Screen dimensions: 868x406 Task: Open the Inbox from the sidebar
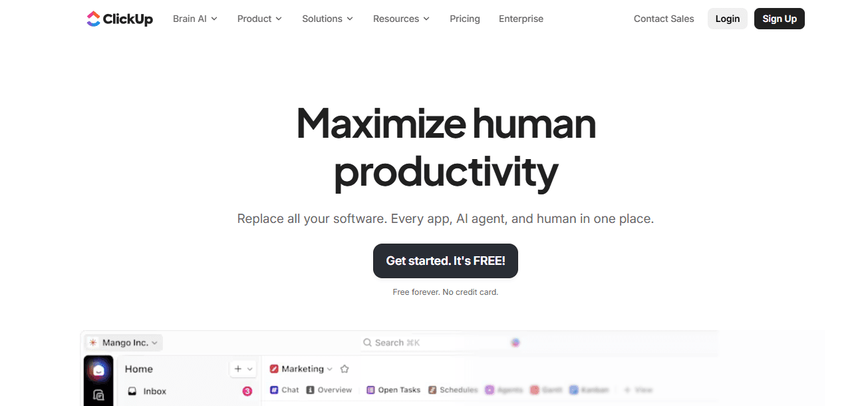(x=156, y=391)
